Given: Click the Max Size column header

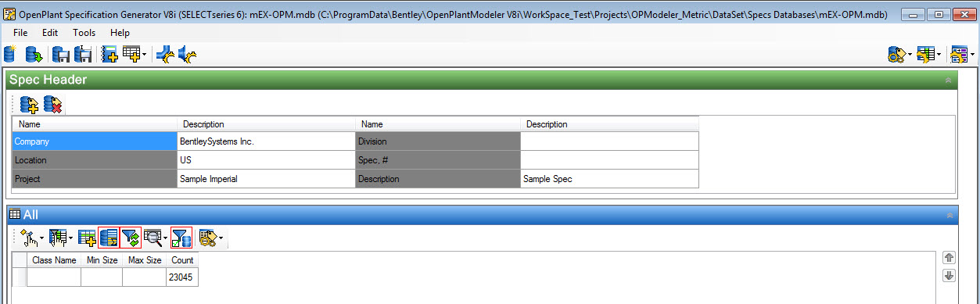Looking at the screenshot, I should click(x=144, y=260).
